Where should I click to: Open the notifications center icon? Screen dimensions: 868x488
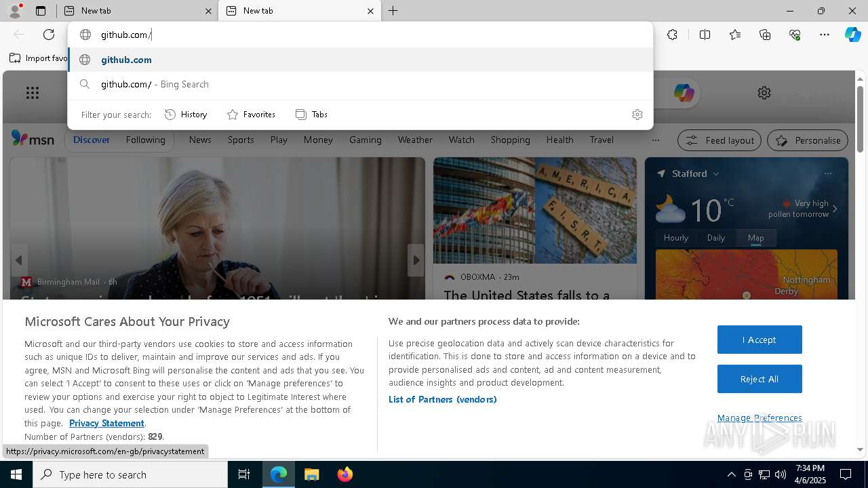click(846, 474)
